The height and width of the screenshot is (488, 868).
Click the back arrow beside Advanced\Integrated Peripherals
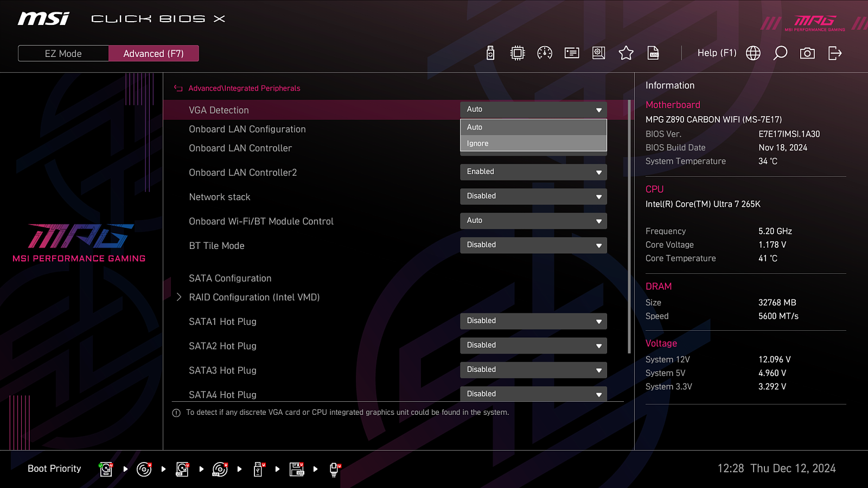coord(178,88)
